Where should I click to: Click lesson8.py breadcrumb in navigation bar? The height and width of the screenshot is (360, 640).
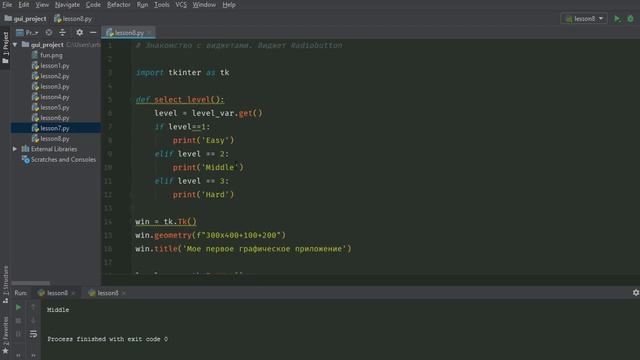click(x=73, y=19)
